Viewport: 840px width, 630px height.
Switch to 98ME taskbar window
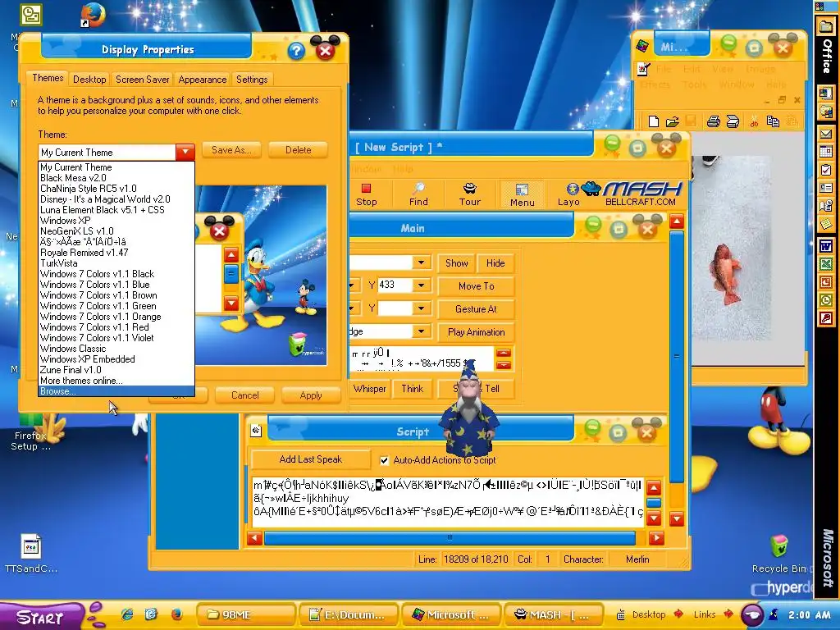point(246,614)
